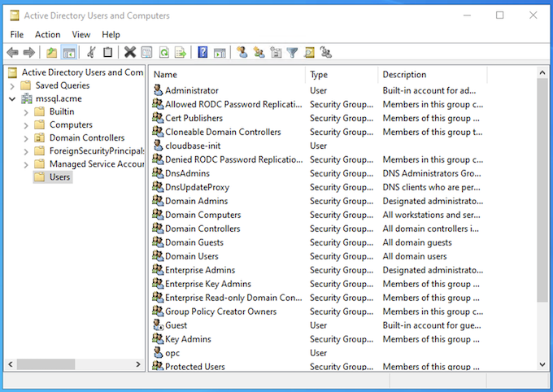Open the View menu
Image resolution: width=553 pixels, height=392 pixels.
click(81, 35)
